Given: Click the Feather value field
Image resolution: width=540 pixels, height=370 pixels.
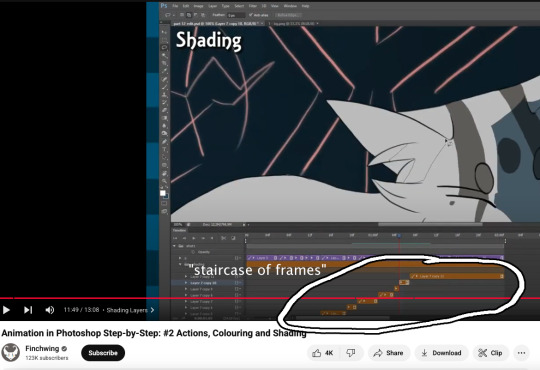Looking at the screenshot, I should point(236,15).
